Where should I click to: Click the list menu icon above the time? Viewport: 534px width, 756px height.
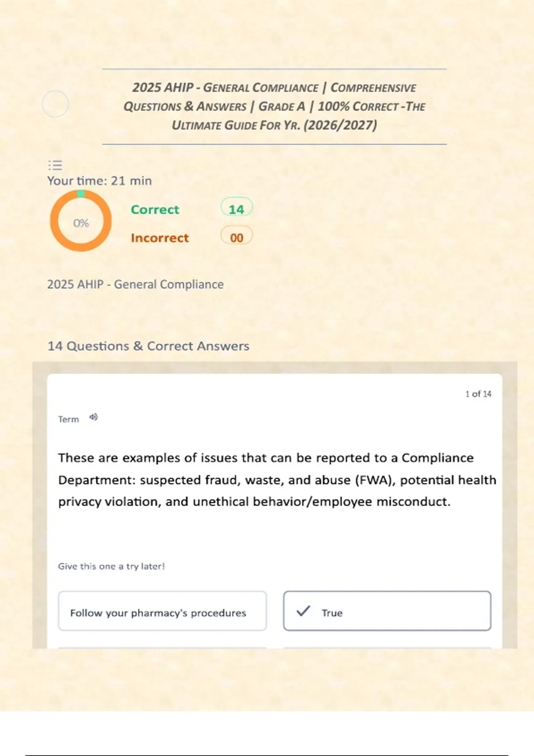point(55,165)
